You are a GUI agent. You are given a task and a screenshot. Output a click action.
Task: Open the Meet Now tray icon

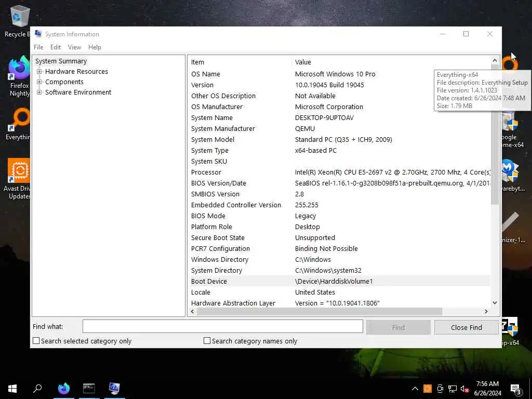coord(440,389)
